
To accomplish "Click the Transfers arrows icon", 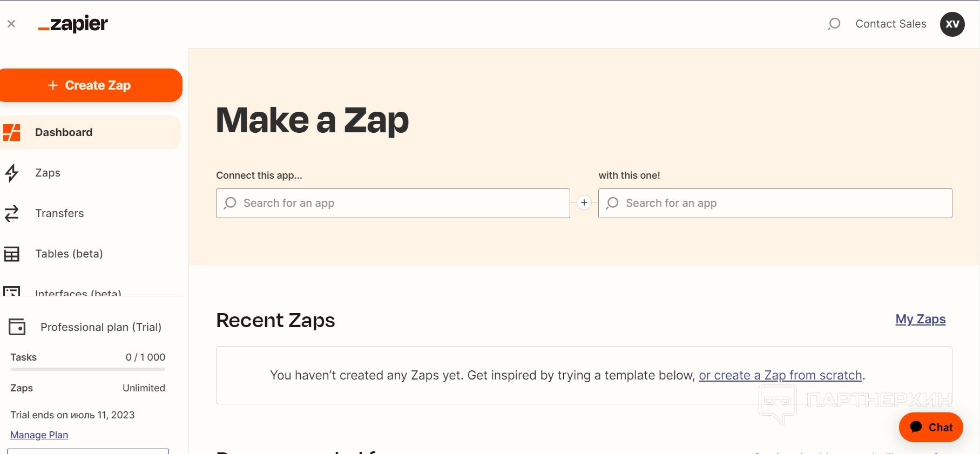I will (x=12, y=213).
